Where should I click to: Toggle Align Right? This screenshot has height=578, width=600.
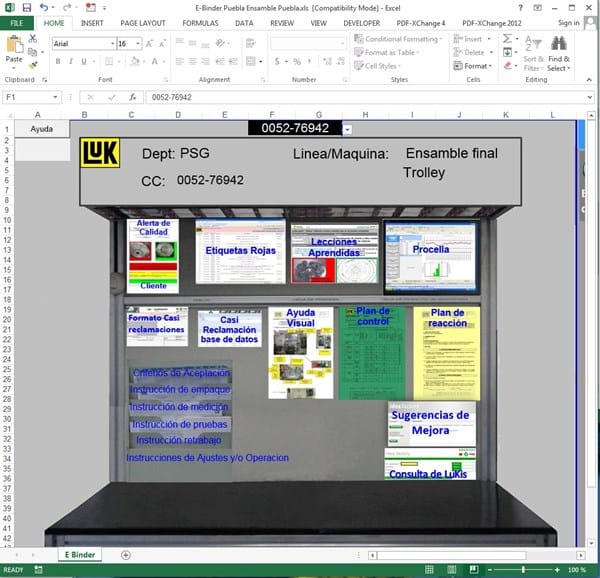[205, 61]
